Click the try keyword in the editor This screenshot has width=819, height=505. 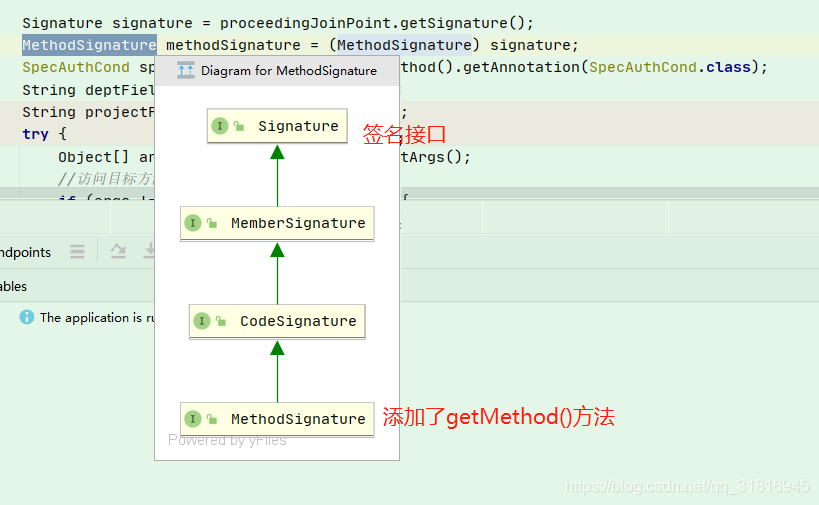pos(36,134)
